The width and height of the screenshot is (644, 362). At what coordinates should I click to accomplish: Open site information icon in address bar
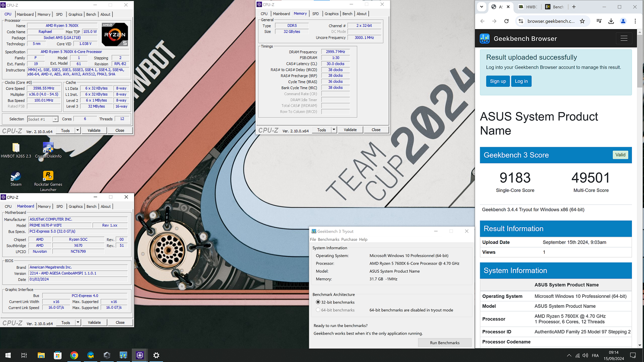coord(521,21)
